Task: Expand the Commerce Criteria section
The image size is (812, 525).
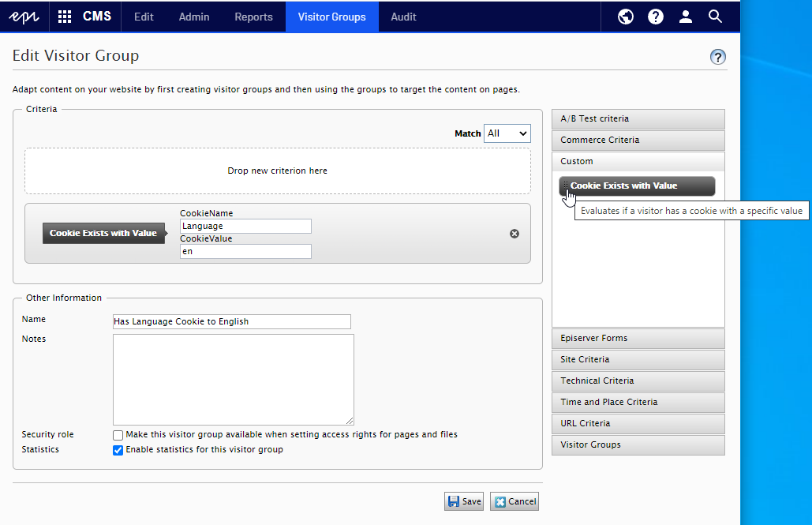Action: tap(638, 140)
